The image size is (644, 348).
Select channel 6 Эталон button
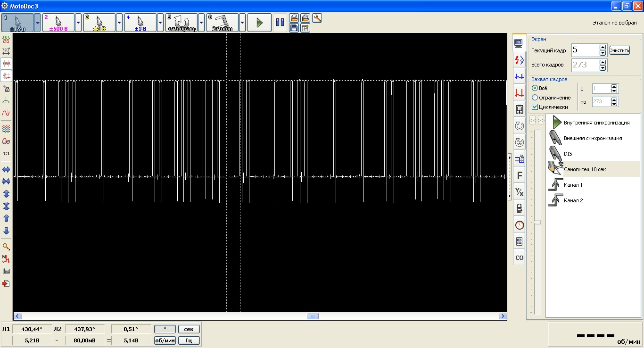tap(223, 23)
